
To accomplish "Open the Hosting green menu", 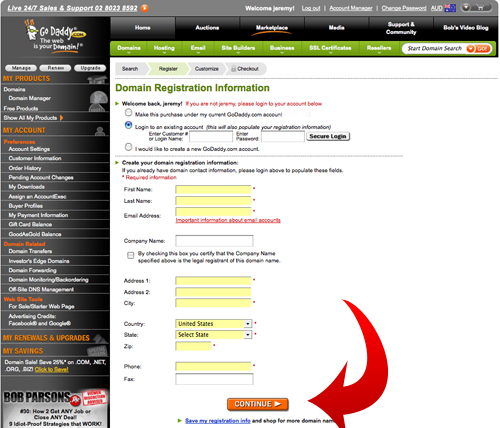I will pyautogui.click(x=164, y=48).
